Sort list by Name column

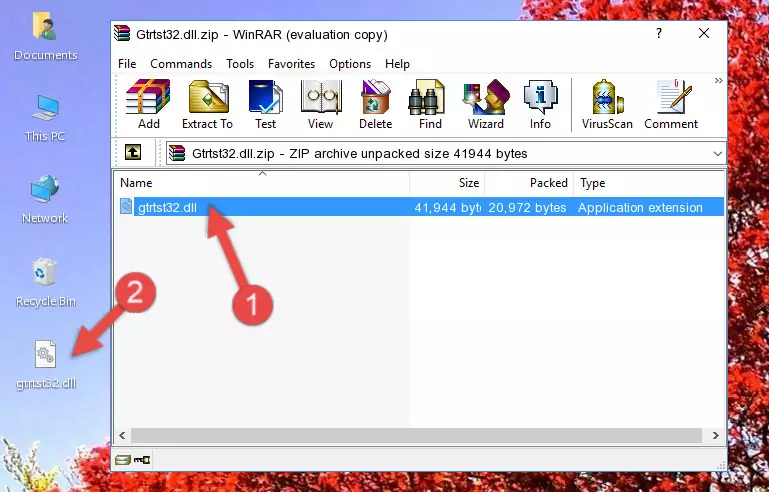(262, 183)
